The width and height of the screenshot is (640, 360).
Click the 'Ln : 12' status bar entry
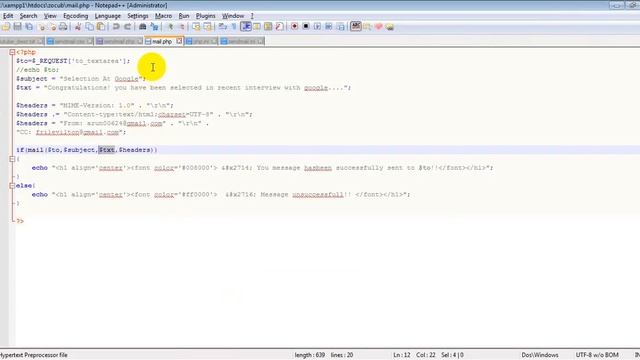tap(402, 355)
